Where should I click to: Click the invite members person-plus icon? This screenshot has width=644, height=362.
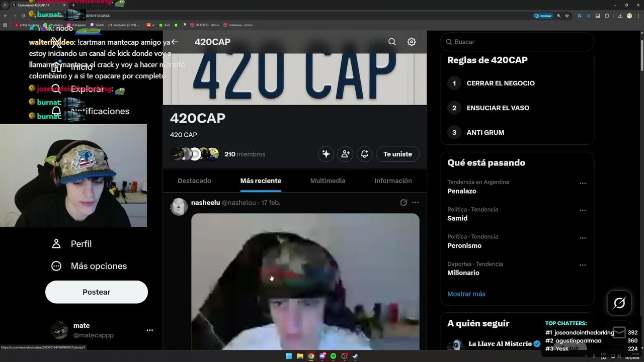click(x=345, y=154)
